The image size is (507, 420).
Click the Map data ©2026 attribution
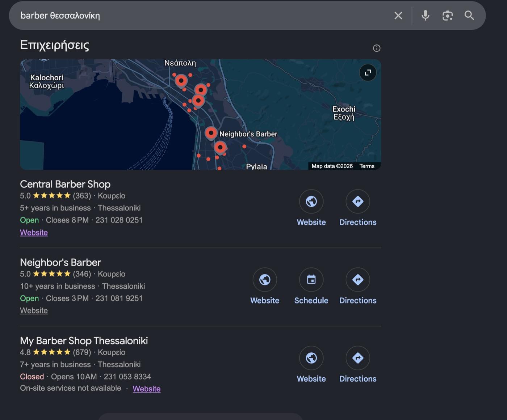coord(332,166)
